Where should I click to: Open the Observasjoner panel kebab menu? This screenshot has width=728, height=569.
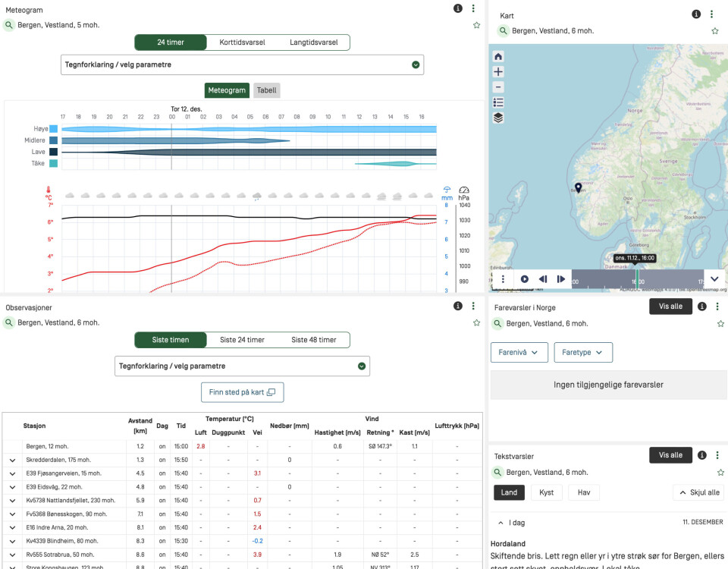point(473,307)
